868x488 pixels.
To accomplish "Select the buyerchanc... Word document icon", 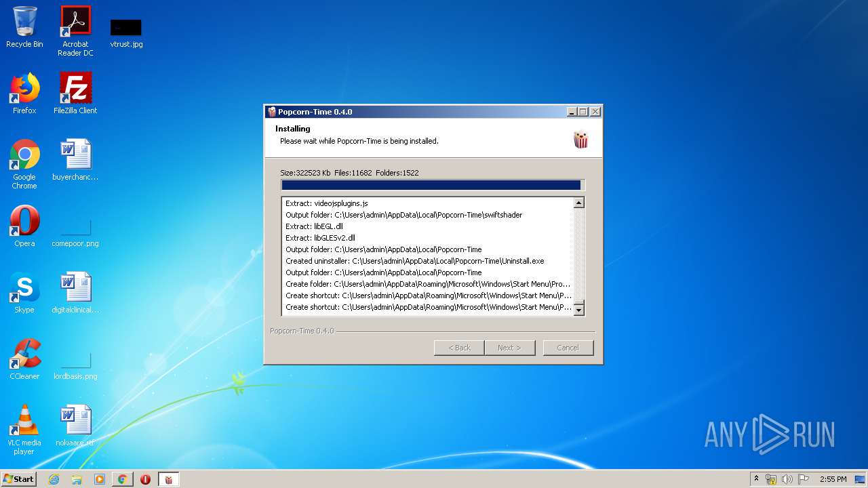I will 75,160.
